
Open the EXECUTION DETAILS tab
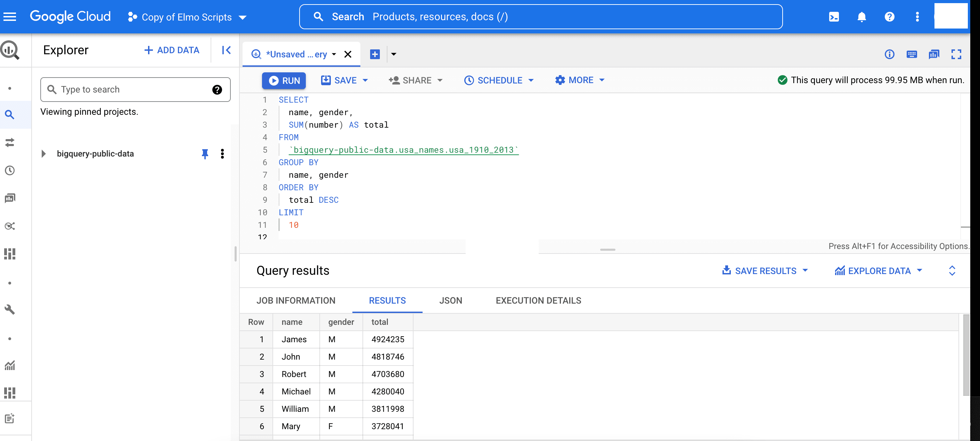pyautogui.click(x=538, y=300)
